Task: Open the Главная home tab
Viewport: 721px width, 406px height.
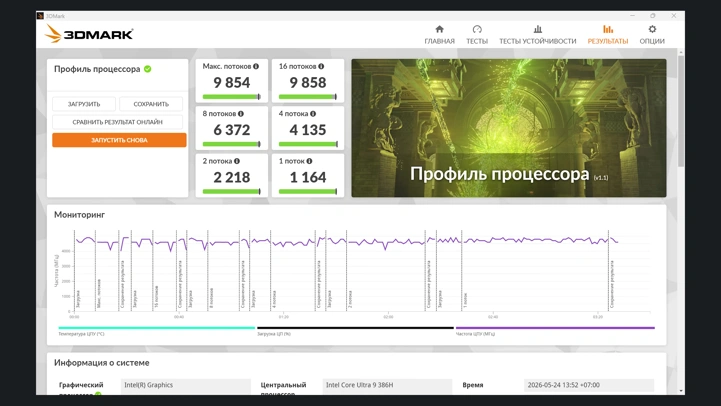Action: [x=439, y=35]
